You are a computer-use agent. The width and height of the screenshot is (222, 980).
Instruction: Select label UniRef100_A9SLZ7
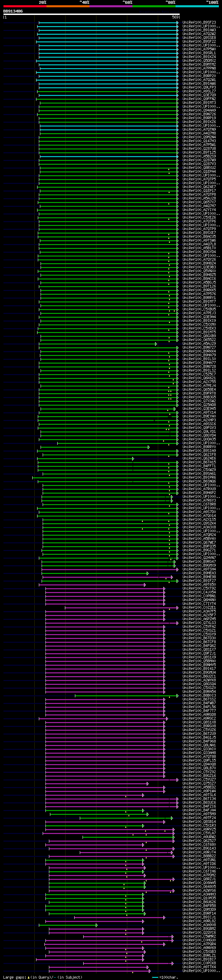click(199, 91)
